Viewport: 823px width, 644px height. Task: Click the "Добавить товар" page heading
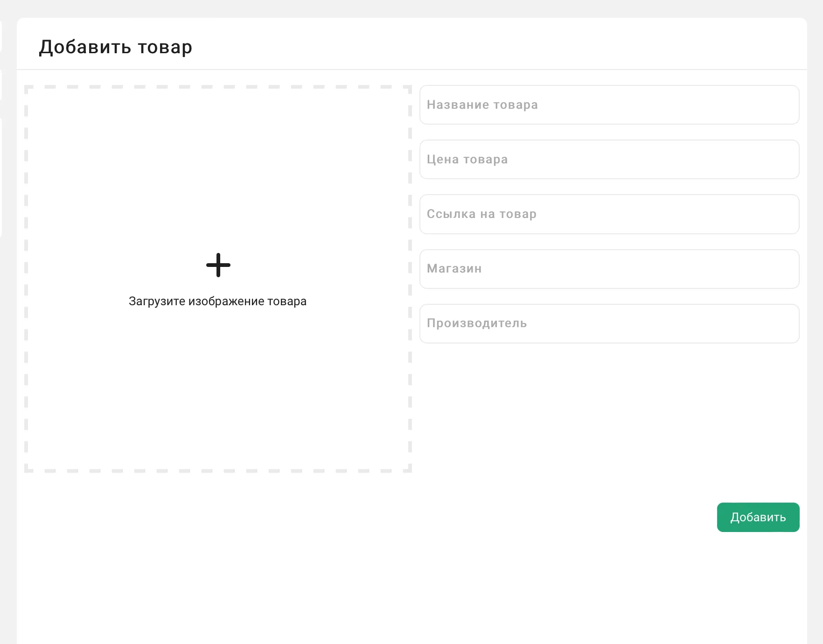tap(116, 47)
